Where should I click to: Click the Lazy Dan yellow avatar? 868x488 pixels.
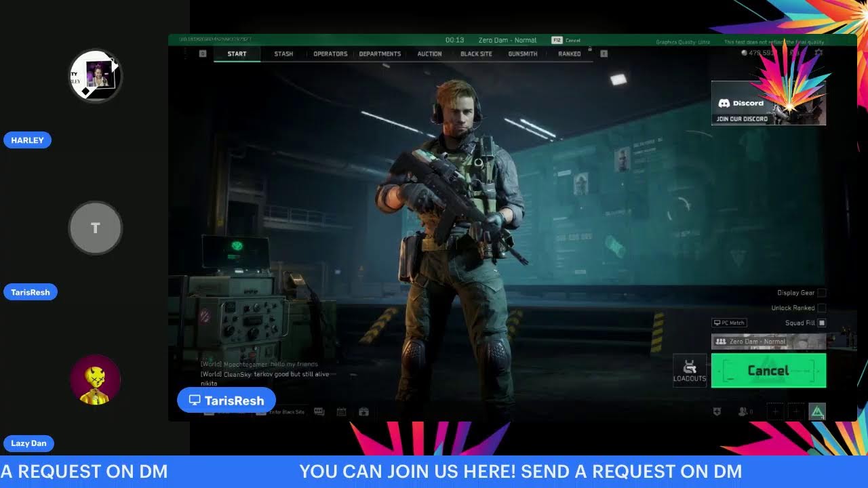point(96,380)
